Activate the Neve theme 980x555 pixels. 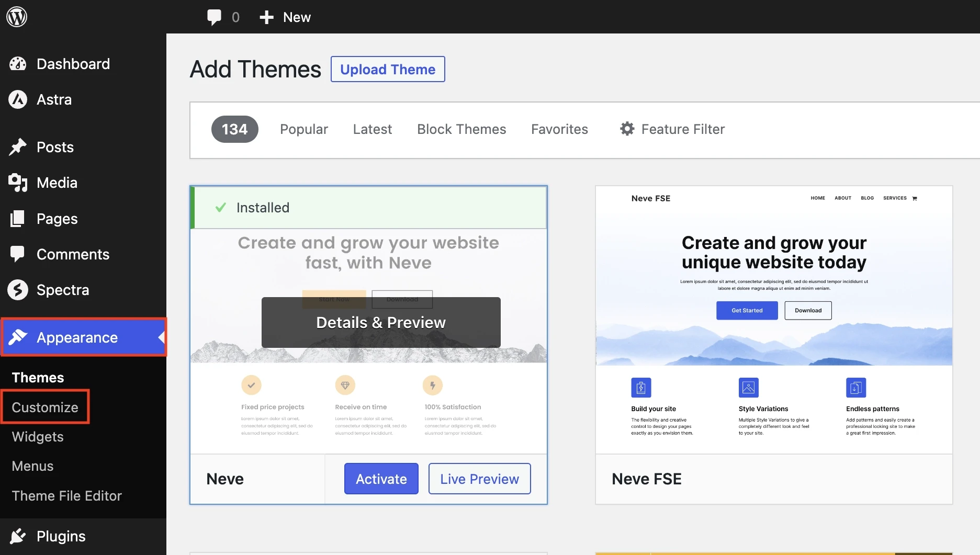[381, 479]
